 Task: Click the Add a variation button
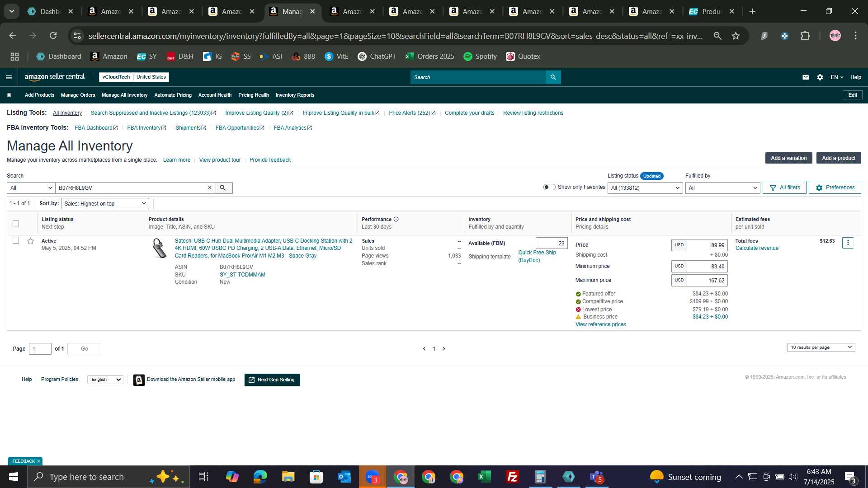click(788, 158)
